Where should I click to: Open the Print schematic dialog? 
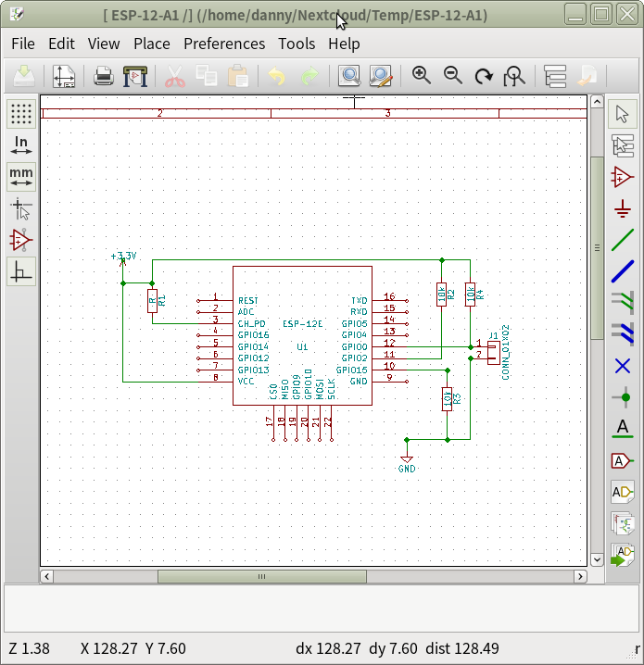click(104, 76)
